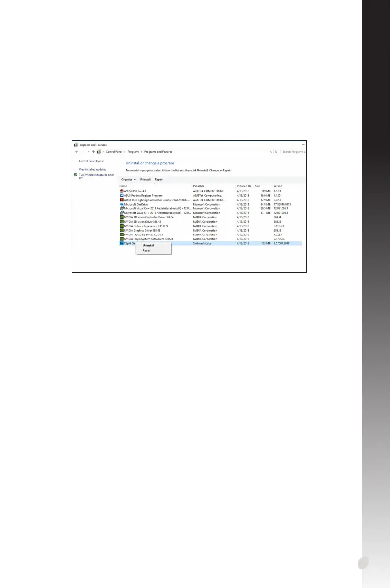This screenshot has width=390, height=588.
Task: Sort by the Installed On column header
Action: pos(244,186)
